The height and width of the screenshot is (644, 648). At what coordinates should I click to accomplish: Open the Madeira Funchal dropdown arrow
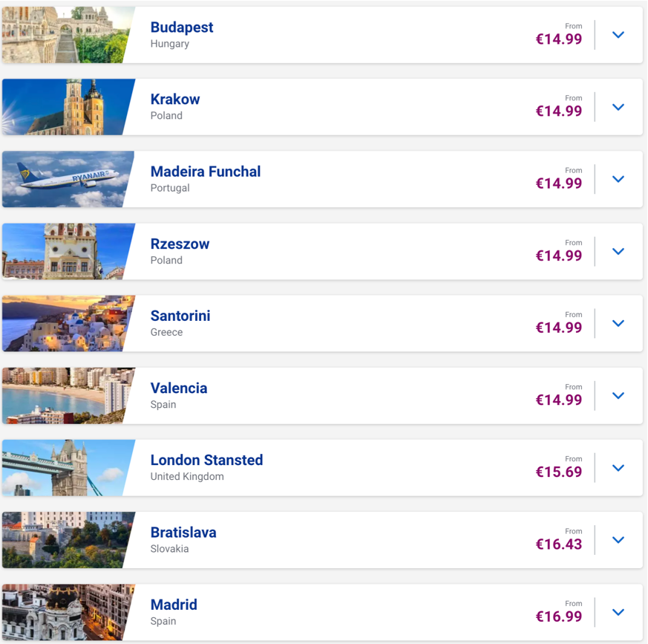pyautogui.click(x=618, y=179)
